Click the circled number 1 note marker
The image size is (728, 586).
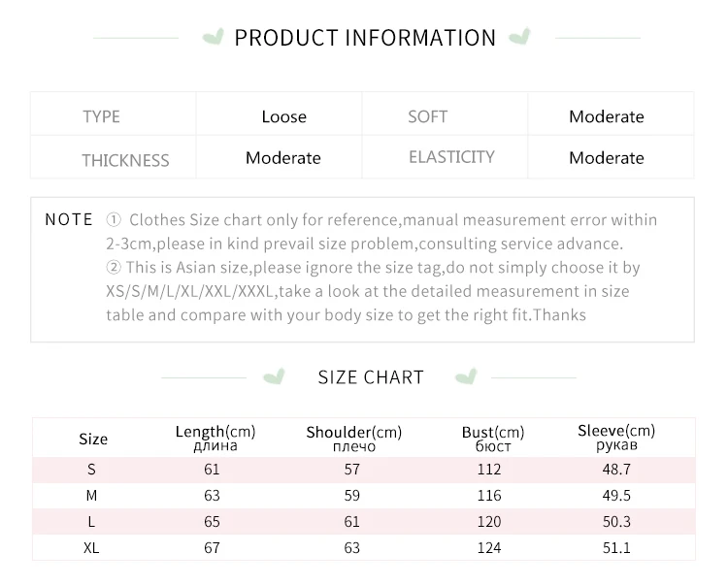pos(114,220)
